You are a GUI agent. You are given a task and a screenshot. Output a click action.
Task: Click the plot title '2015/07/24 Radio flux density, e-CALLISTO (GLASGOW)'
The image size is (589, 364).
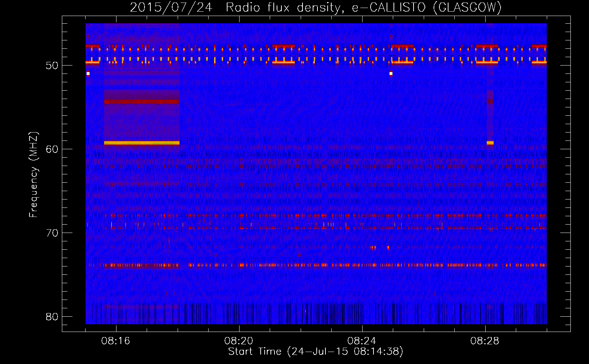[316, 7]
